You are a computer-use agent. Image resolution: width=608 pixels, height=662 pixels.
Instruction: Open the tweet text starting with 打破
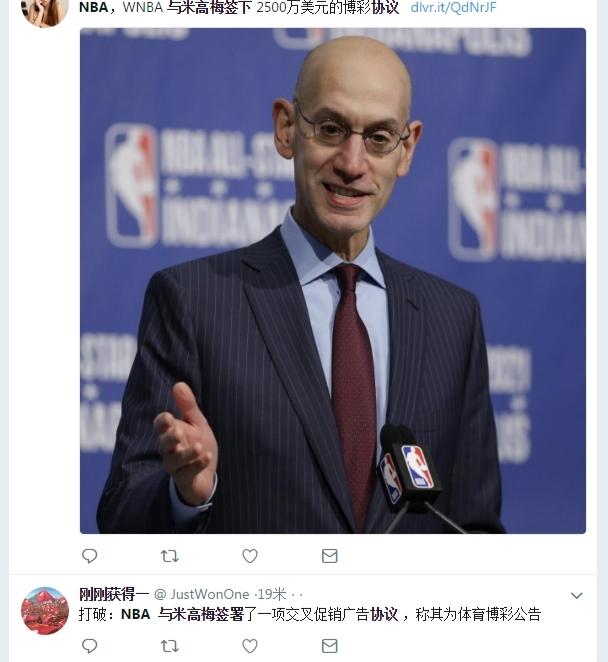pyautogui.click(x=310, y=614)
